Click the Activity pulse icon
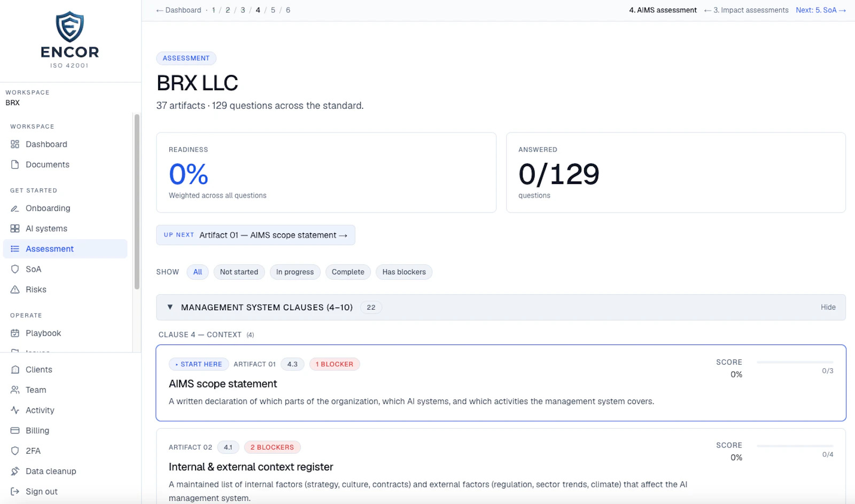The height and width of the screenshot is (504, 855). [15, 410]
